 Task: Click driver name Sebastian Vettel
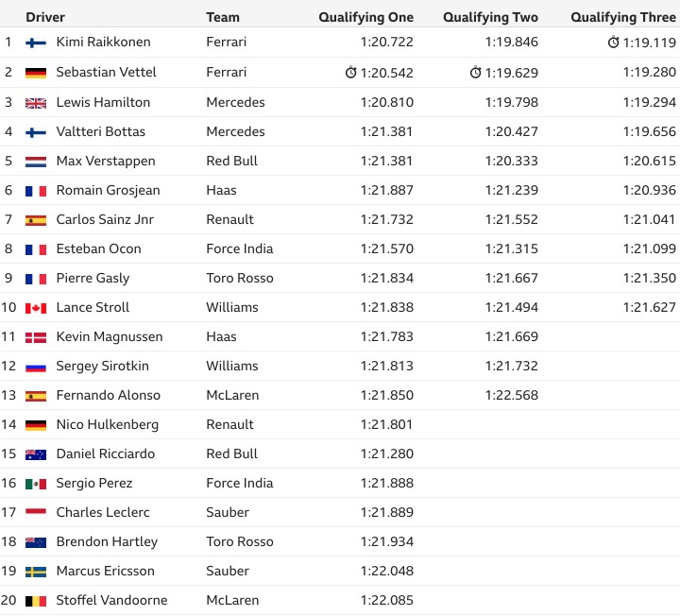pyautogui.click(x=106, y=72)
